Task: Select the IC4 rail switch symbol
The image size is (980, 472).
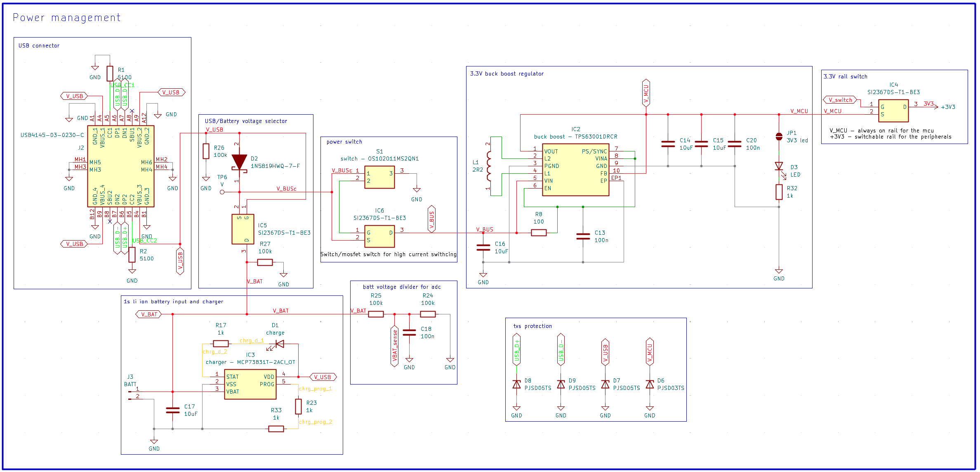Action: click(x=893, y=111)
